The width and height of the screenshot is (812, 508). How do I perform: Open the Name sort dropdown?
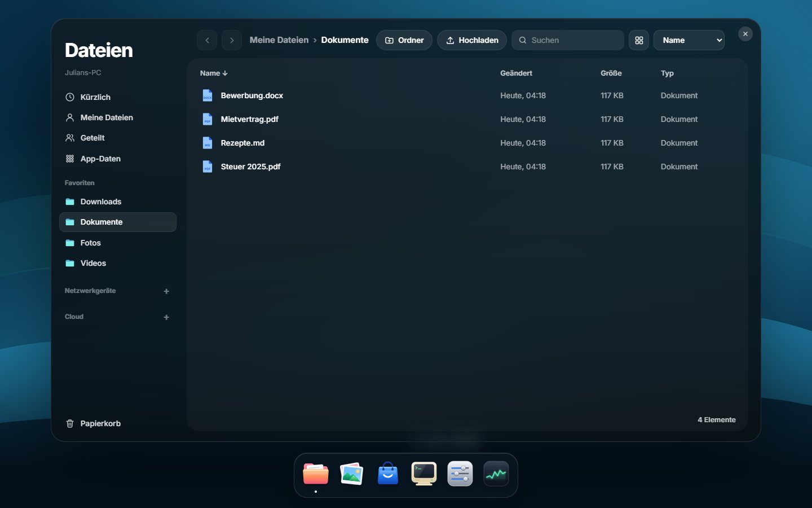pyautogui.click(x=689, y=40)
